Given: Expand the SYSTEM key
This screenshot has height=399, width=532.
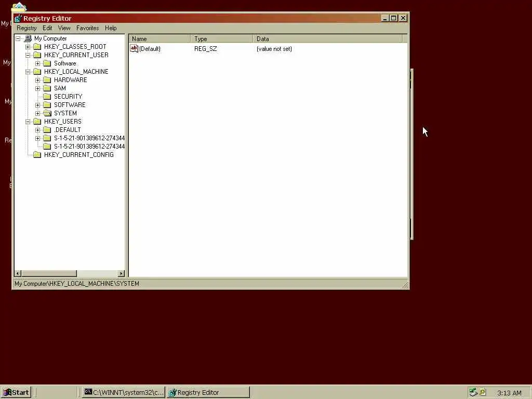Looking at the screenshot, I should tap(37, 113).
